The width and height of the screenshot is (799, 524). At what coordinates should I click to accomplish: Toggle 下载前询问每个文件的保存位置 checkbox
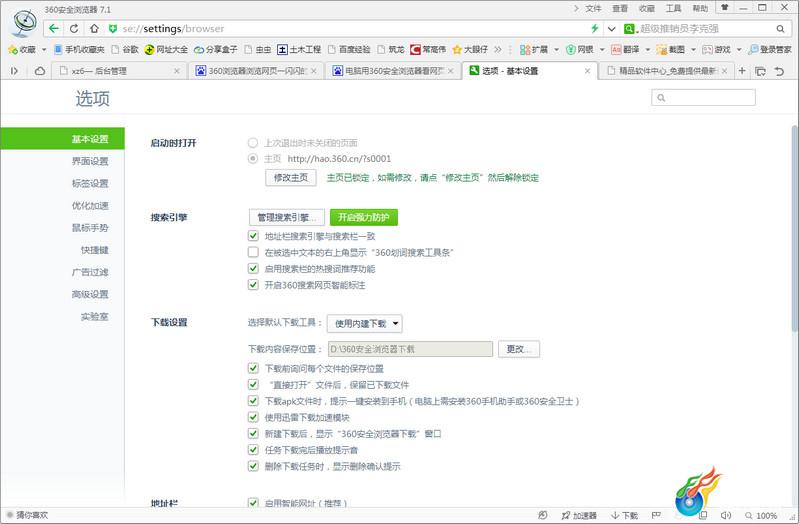pos(253,368)
